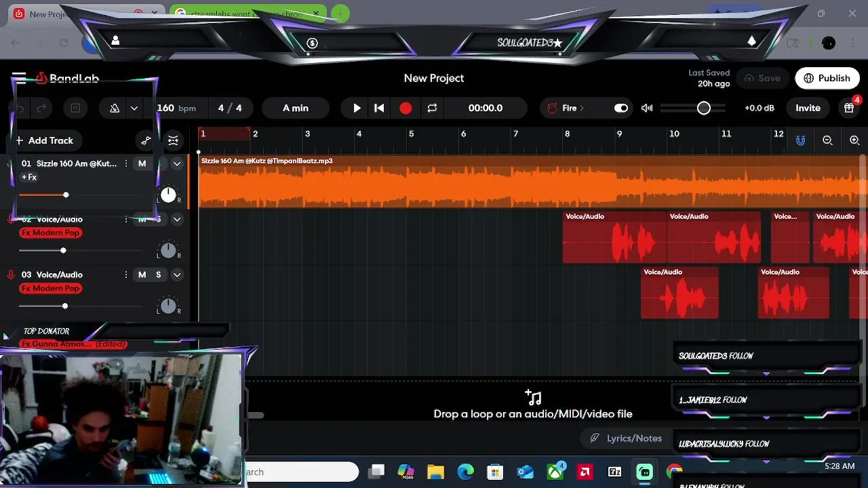Expand track 01 Sizzle chevron
Image resolution: width=868 pixels, height=488 pixels.
click(177, 163)
